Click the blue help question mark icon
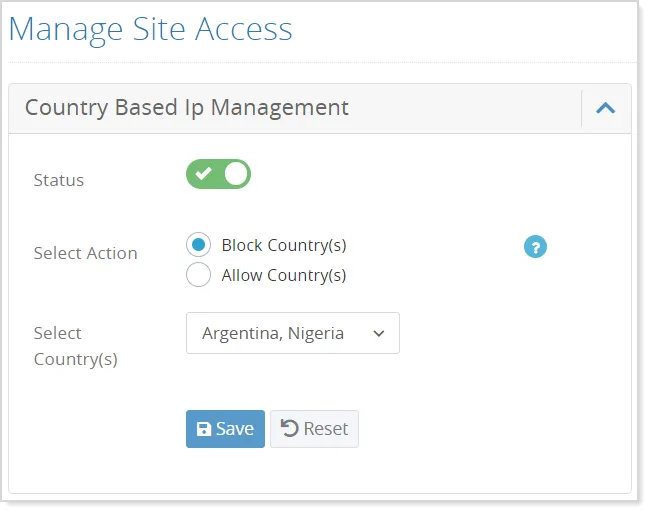Viewport: 649px width, 512px height. point(535,247)
